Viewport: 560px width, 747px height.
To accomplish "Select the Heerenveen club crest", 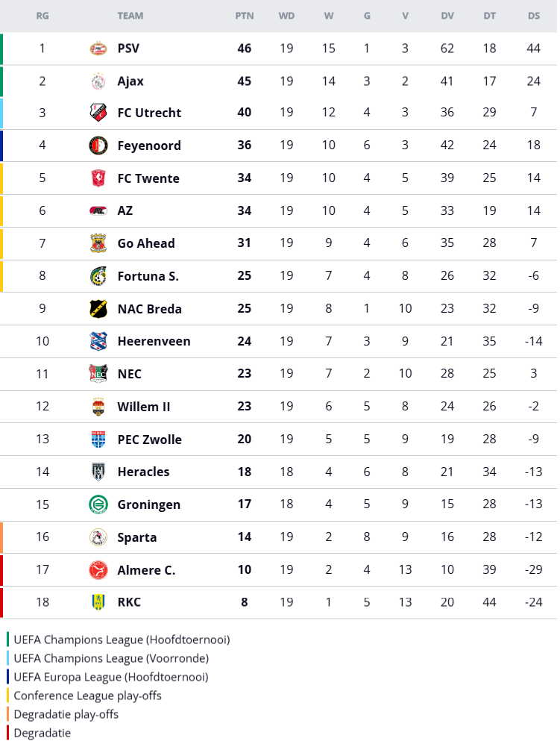I will tap(98, 341).
